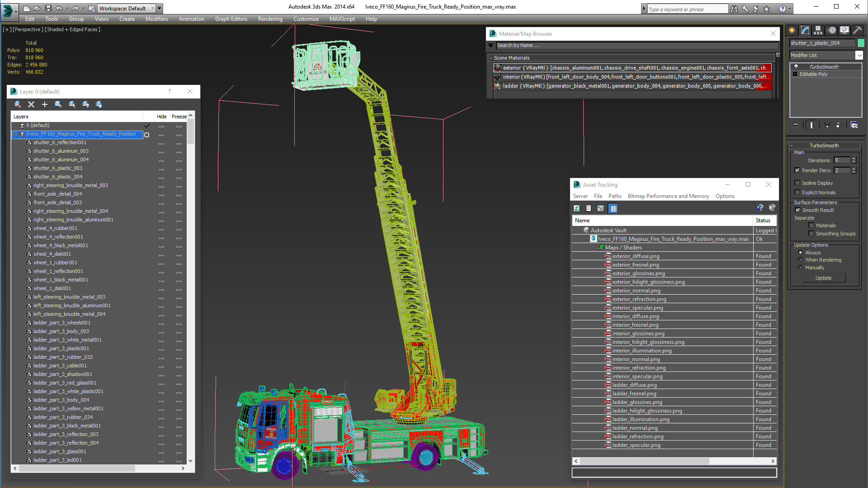Click Highlight Selected Objects' Layers icon
The width and height of the screenshot is (868, 488).
point(72,104)
